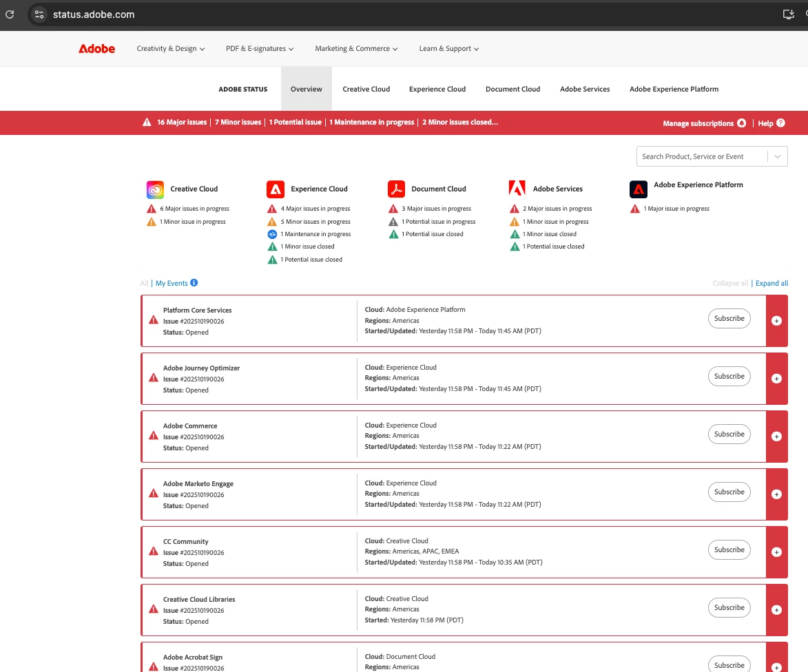Open the search dropdown arrow
The height and width of the screenshot is (672, 808).
(778, 156)
